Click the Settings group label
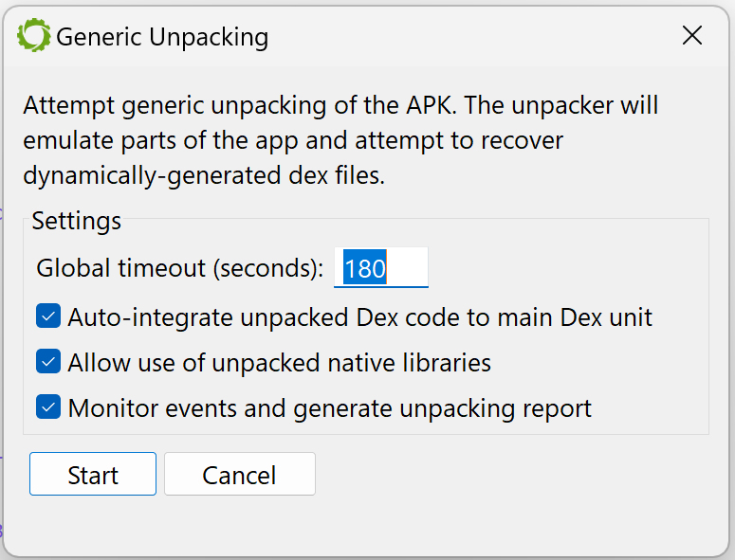This screenshot has height=560, width=735. [77, 221]
